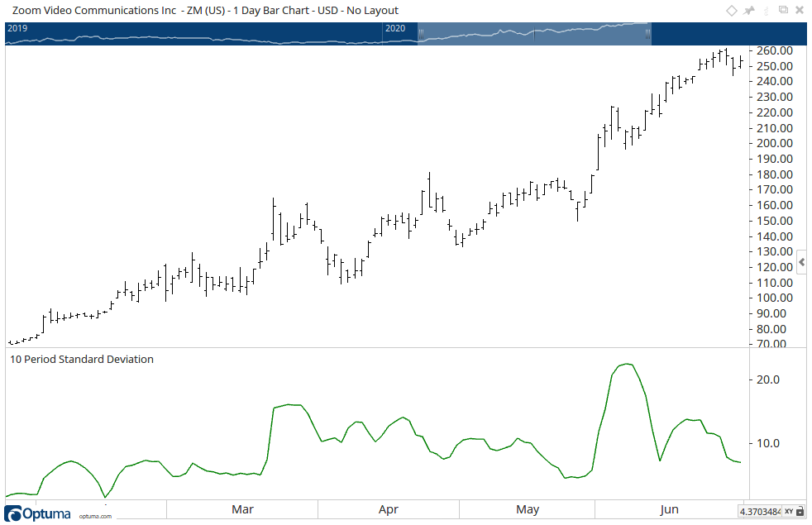Click the 100.00 price scale label
812x525 pixels.
pyautogui.click(x=775, y=298)
